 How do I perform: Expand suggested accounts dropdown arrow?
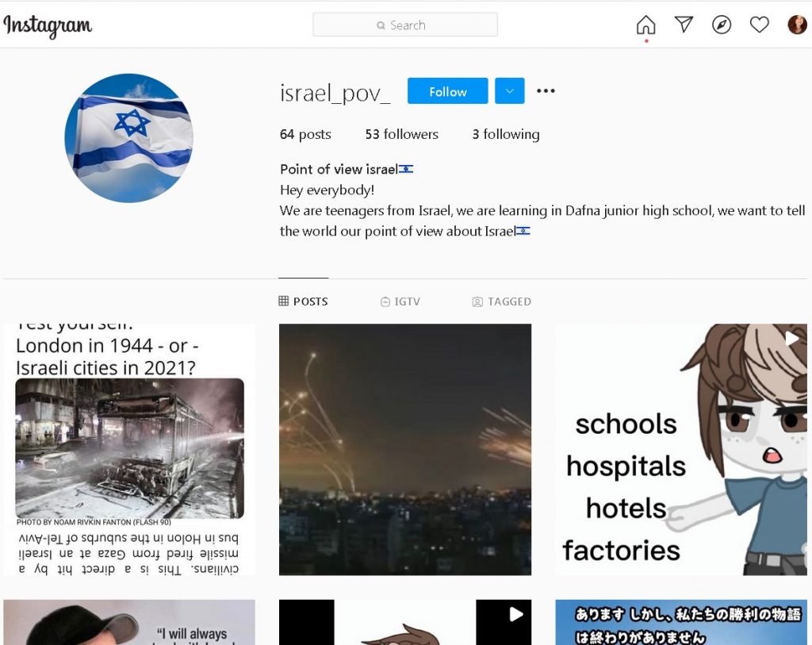point(510,90)
